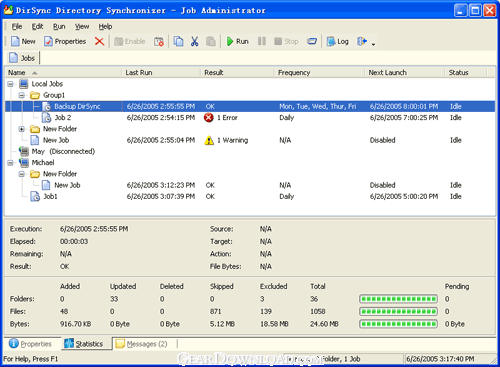Click the connect-computer icon after Log
The height and width of the screenshot is (367, 500).
click(x=362, y=41)
